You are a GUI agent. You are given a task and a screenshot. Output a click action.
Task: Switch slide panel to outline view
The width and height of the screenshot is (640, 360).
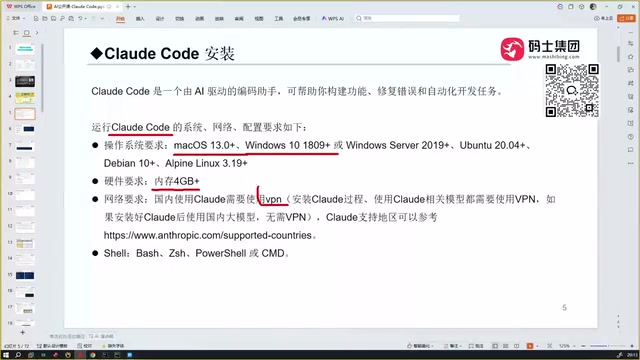[16, 33]
